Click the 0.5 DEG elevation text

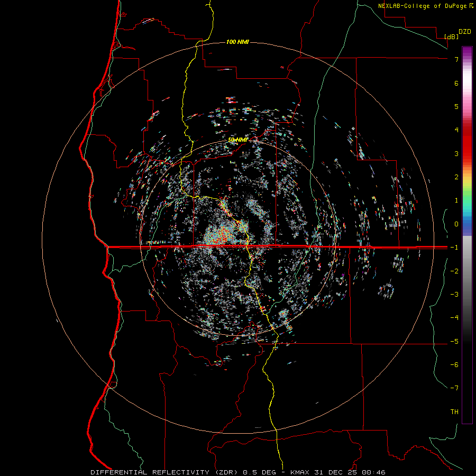tap(260, 472)
